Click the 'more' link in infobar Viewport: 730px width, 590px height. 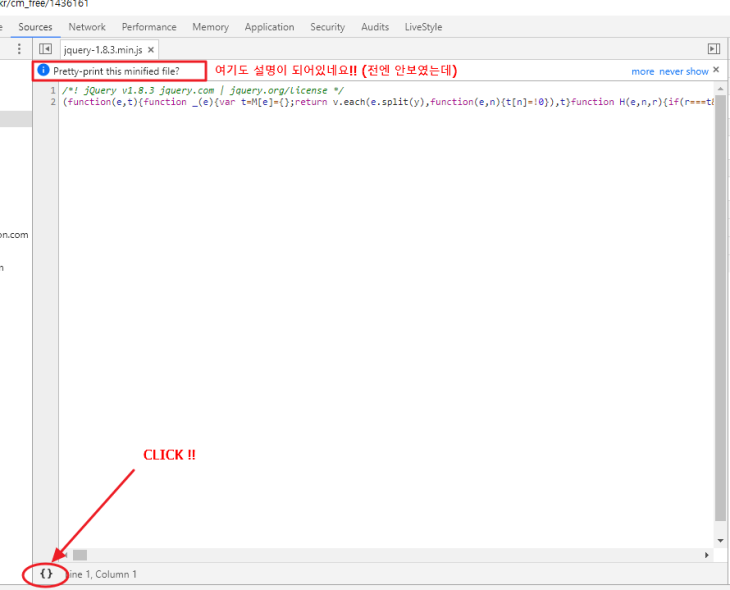[x=642, y=71]
